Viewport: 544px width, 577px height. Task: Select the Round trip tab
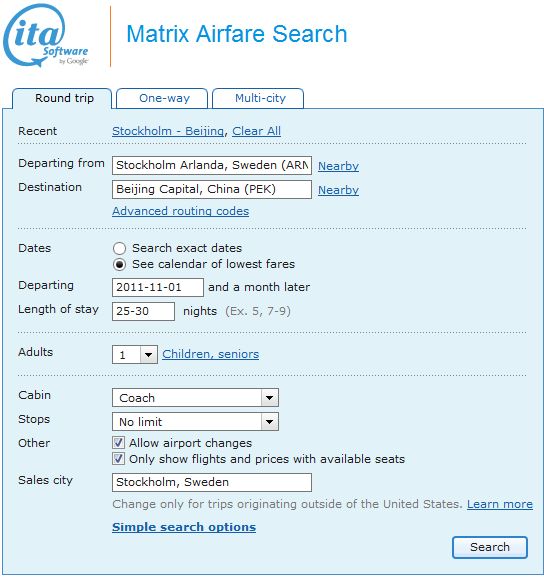(62, 98)
